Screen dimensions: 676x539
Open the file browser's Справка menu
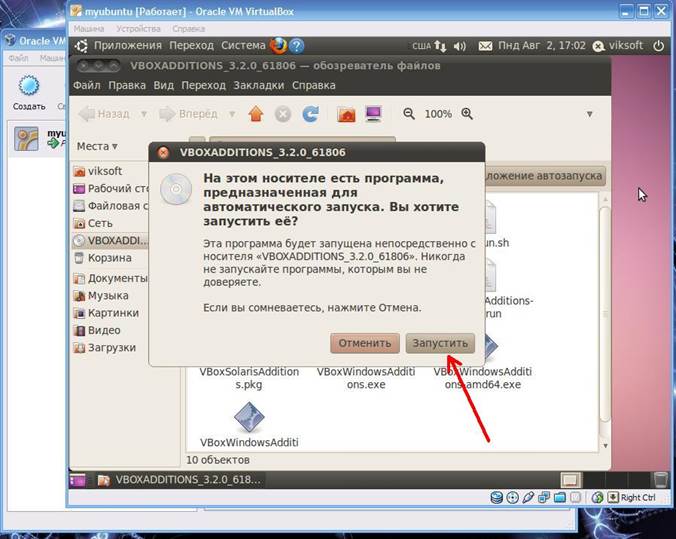[x=313, y=85]
